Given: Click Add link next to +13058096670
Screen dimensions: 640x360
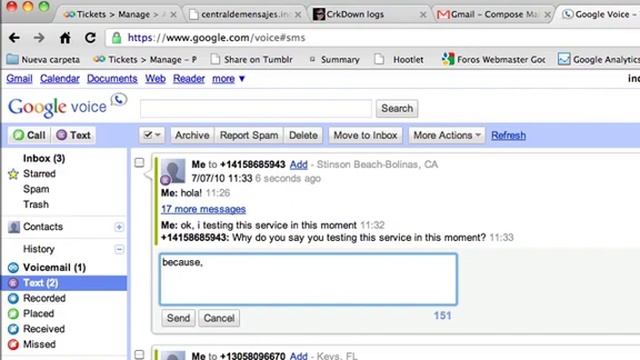Looking at the screenshot, I should [x=298, y=356].
